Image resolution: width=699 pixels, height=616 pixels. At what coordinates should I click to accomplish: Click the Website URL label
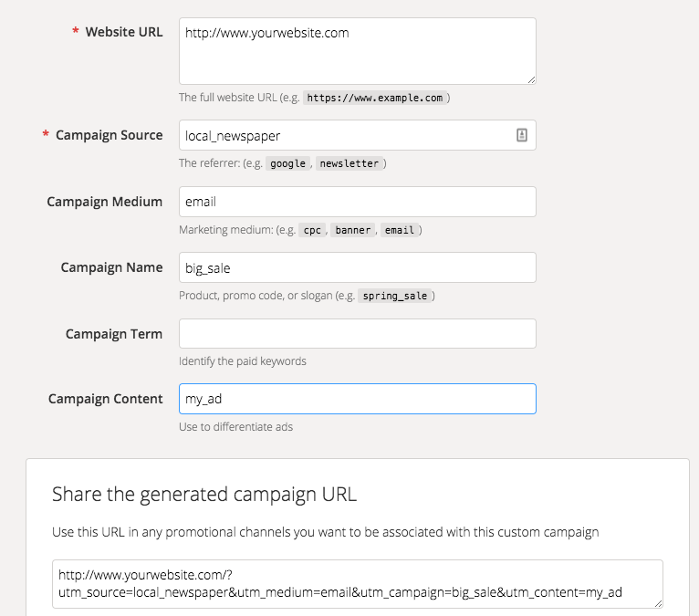pyautogui.click(x=124, y=32)
